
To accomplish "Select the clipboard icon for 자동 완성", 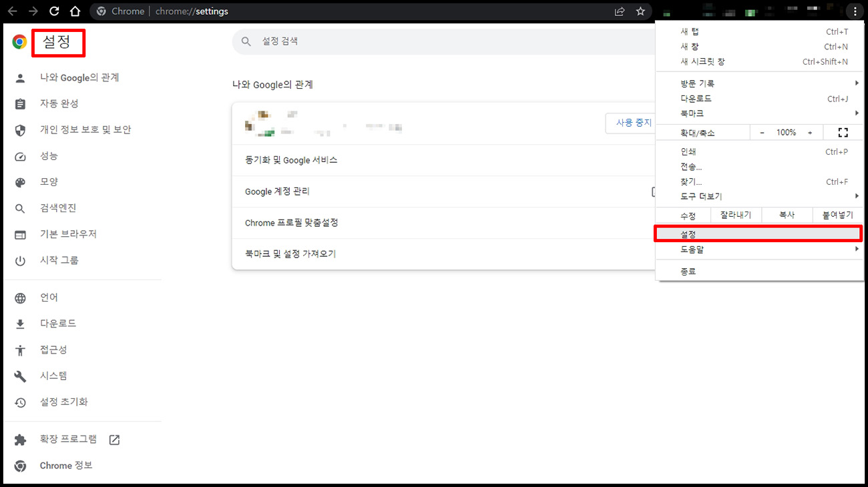I will pos(20,104).
